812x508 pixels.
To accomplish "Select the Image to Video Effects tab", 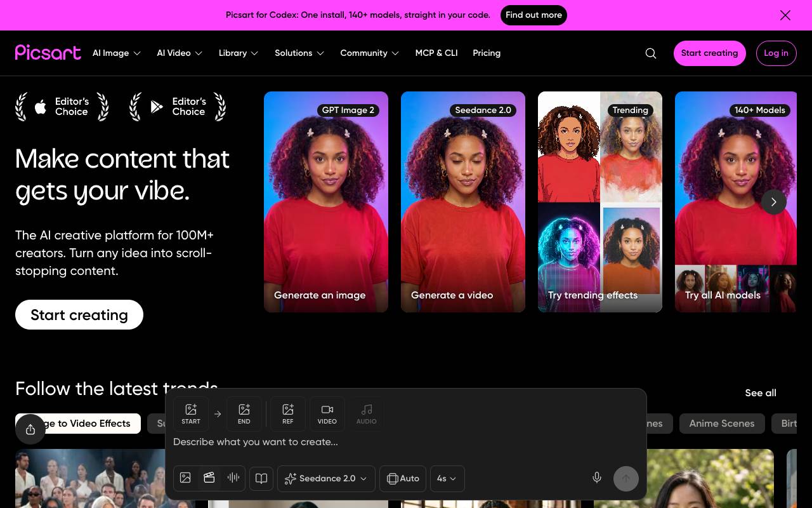I will [78, 424].
